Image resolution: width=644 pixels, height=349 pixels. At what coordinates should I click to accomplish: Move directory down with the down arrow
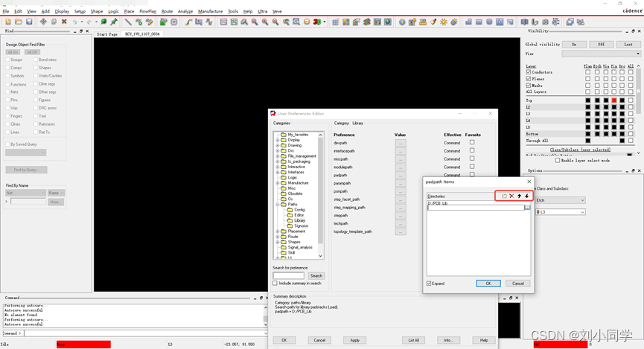click(526, 196)
